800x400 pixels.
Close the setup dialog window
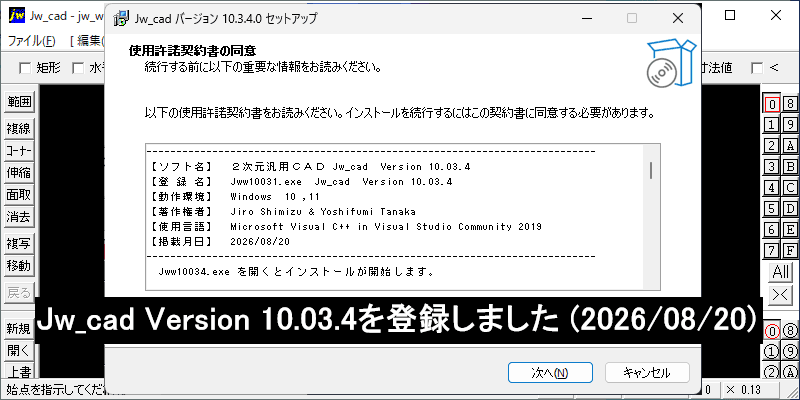pos(678,18)
